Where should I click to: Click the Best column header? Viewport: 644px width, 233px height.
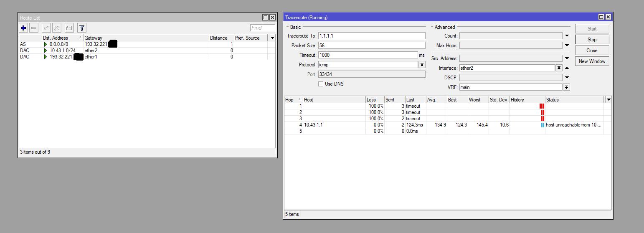point(457,99)
